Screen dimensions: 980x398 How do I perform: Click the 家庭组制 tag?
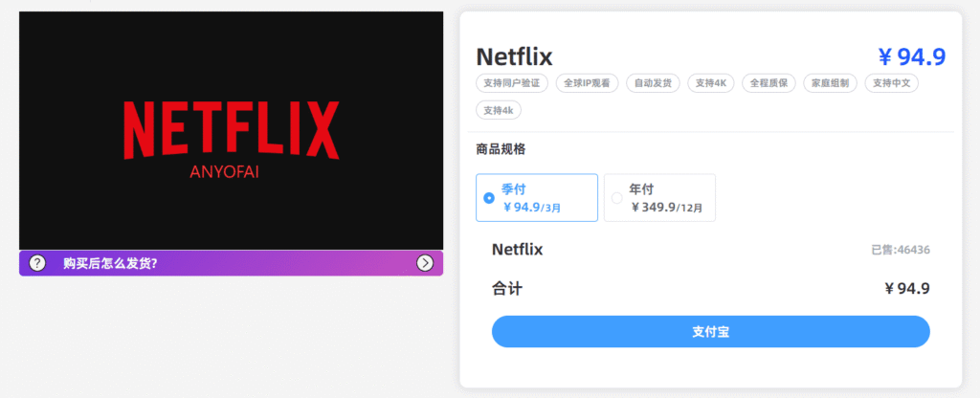(x=830, y=83)
